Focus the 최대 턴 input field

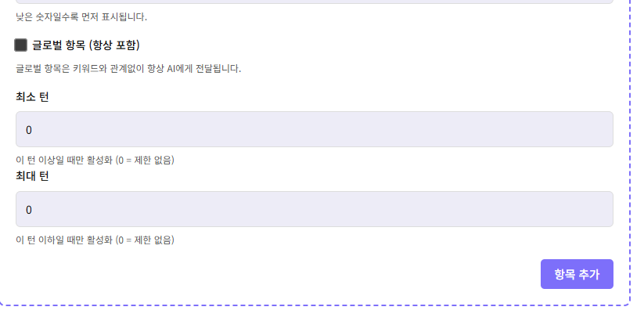[x=314, y=209]
